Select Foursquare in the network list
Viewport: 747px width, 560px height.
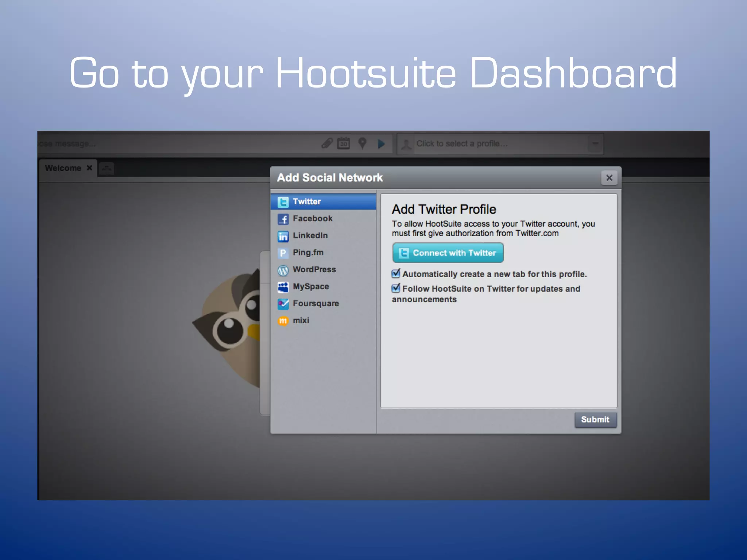coord(324,304)
